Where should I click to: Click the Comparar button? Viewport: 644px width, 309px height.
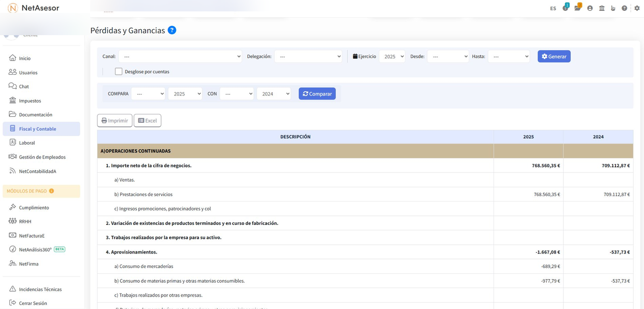pyautogui.click(x=317, y=94)
